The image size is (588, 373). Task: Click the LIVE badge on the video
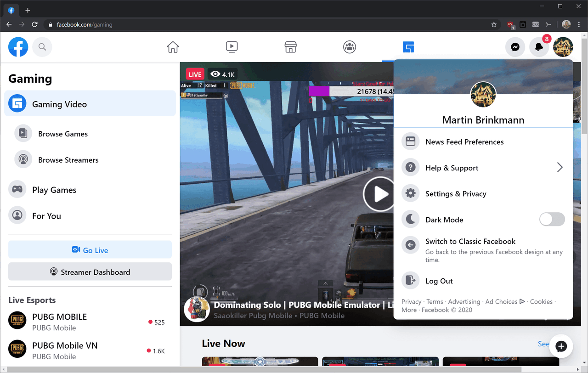195,74
